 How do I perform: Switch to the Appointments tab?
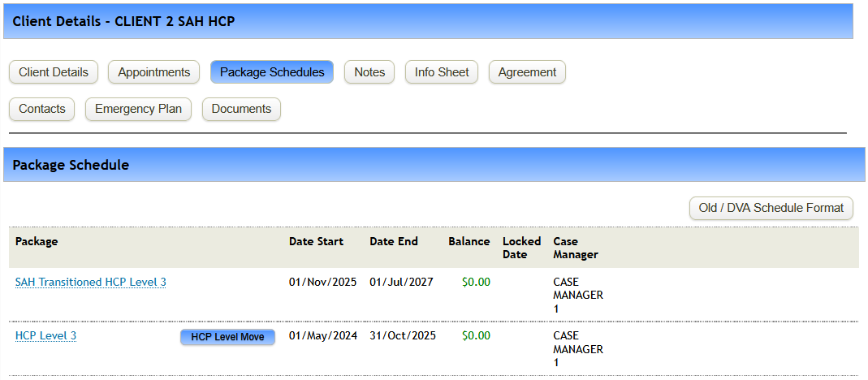[154, 72]
